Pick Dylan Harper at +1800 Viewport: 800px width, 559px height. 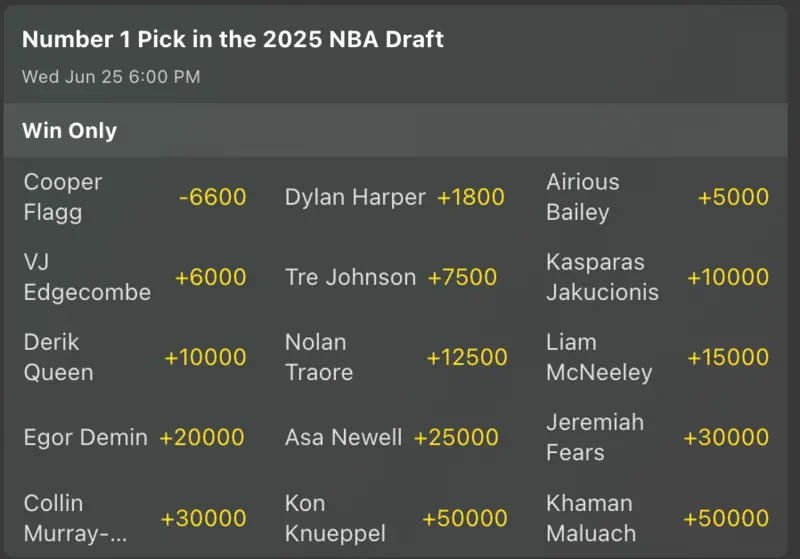[x=470, y=197]
